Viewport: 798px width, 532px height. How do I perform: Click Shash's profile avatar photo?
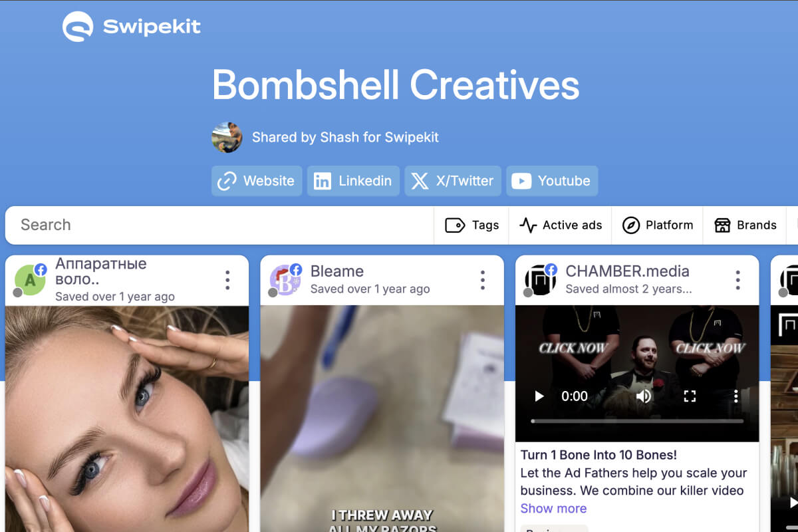227,138
